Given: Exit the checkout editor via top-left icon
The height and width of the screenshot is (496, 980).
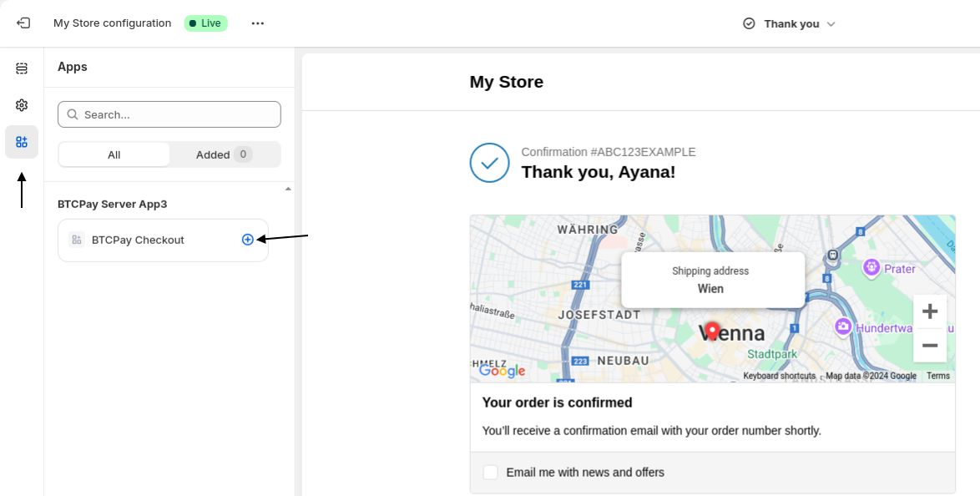Looking at the screenshot, I should click(x=22, y=23).
